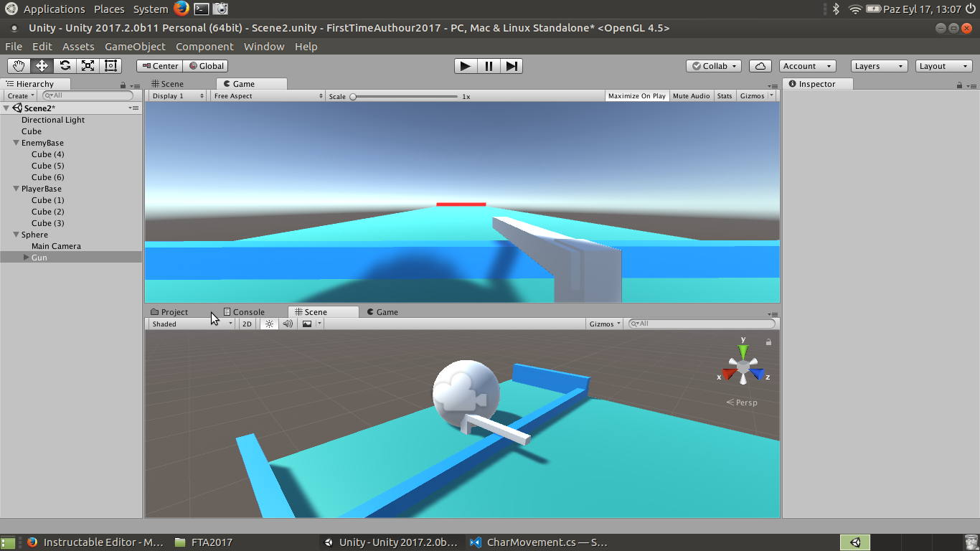Open the Assets menu
Viewport: 980px width, 551px height.
click(x=78, y=47)
